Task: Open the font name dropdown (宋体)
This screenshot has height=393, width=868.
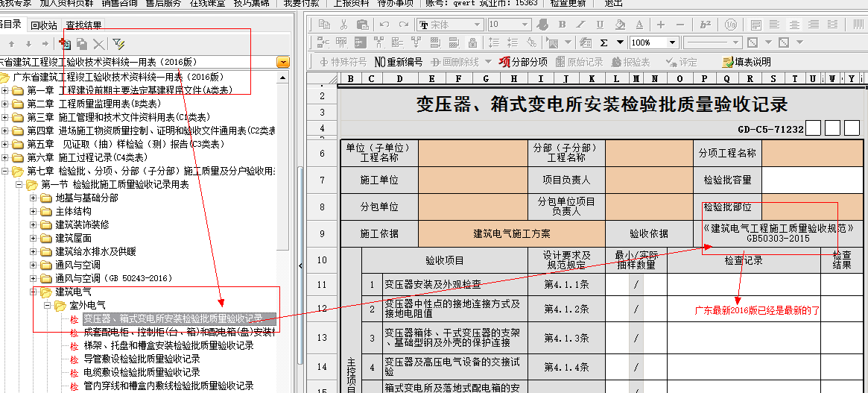Action: pyautogui.click(x=476, y=25)
